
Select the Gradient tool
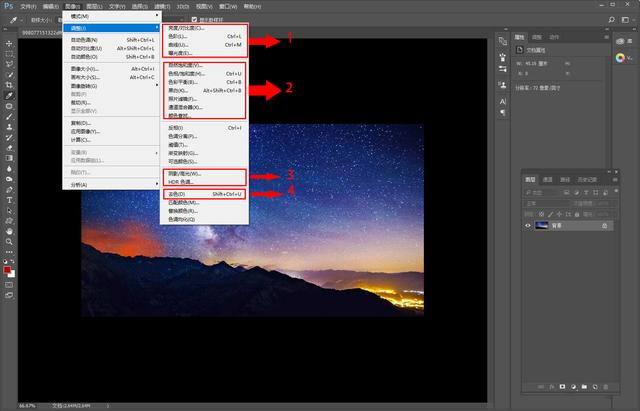(9, 158)
